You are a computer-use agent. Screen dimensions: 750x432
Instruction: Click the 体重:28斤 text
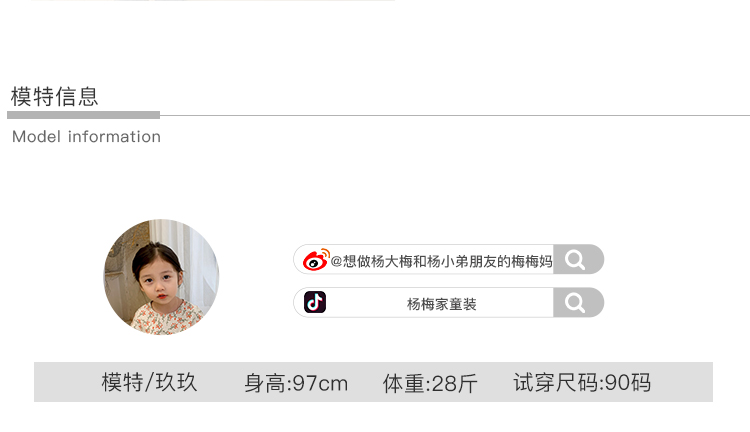[430, 384]
